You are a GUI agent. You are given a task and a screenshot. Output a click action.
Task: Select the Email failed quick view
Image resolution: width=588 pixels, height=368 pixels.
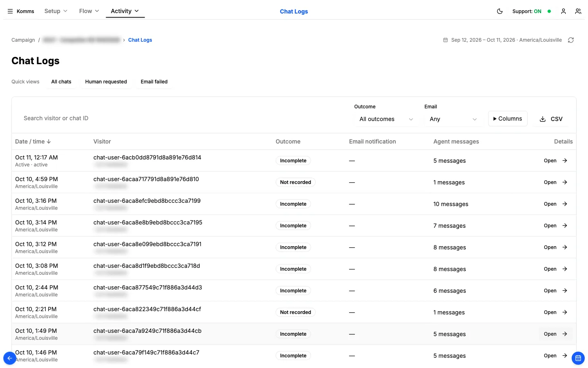(154, 82)
